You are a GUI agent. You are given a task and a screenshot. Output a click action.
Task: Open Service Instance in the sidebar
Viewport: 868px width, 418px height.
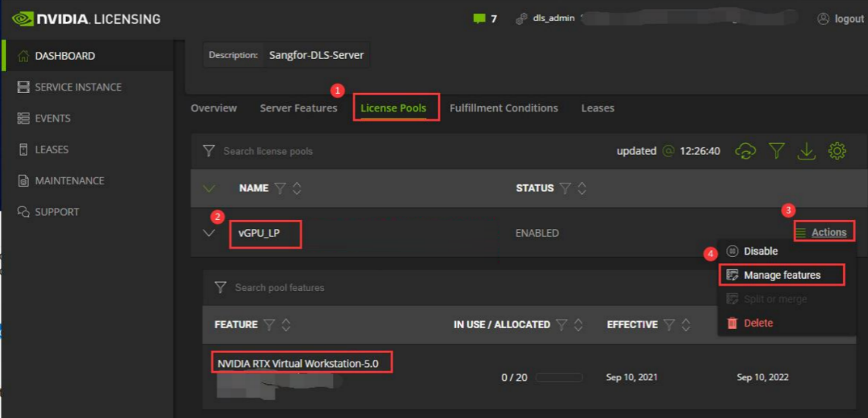tap(77, 87)
